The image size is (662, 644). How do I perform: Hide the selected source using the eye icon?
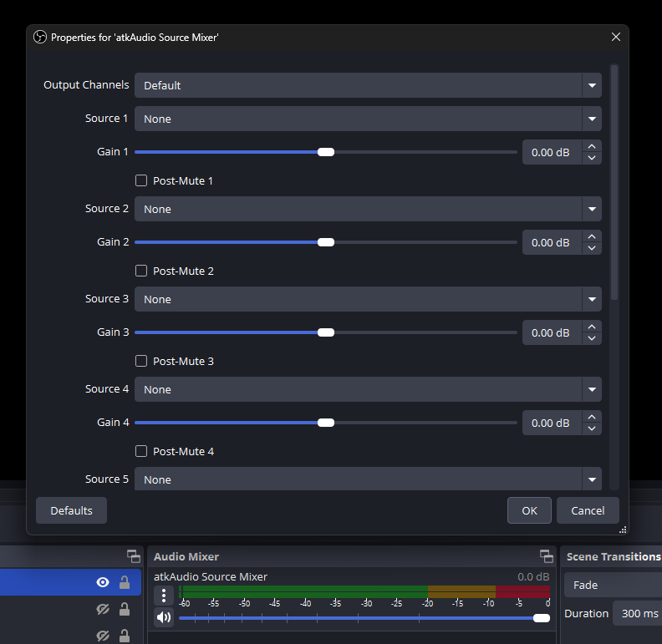pos(103,583)
